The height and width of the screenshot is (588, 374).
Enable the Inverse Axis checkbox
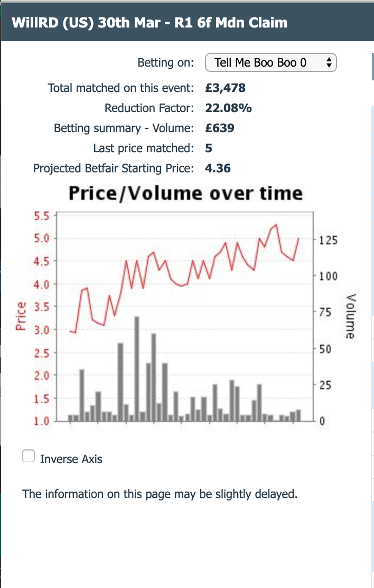[x=29, y=456]
